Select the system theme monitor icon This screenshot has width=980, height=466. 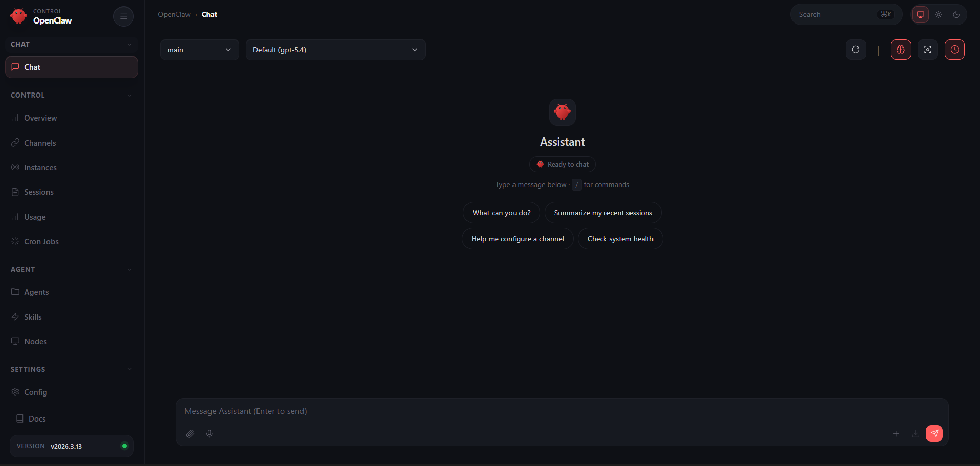tap(920, 14)
